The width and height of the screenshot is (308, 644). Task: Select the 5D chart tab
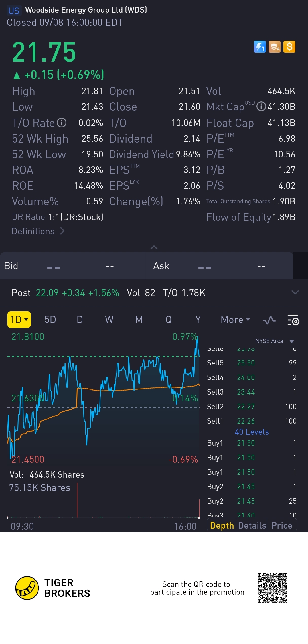click(50, 320)
